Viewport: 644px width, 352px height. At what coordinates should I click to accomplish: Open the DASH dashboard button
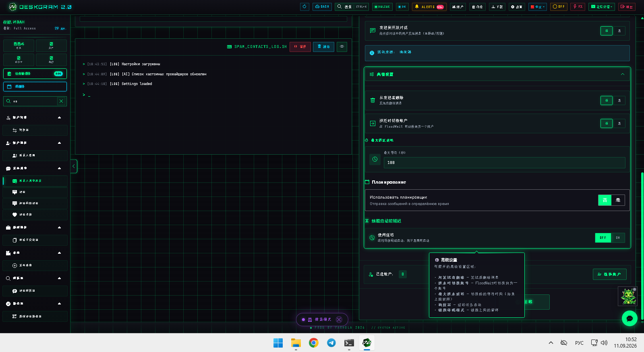[322, 7]
